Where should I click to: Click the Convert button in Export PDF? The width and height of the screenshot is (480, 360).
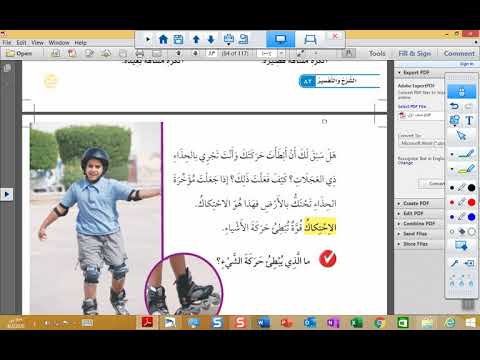[x=433, y=184]
